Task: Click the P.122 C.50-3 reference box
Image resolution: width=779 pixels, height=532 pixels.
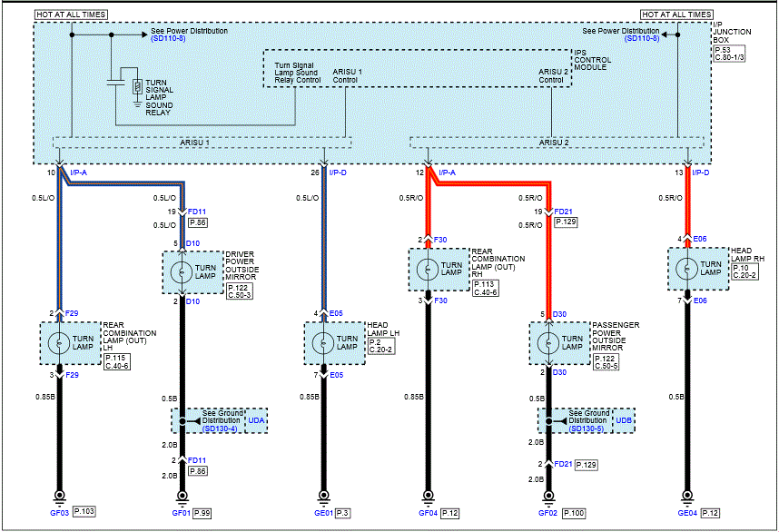Action: (240, 291)
